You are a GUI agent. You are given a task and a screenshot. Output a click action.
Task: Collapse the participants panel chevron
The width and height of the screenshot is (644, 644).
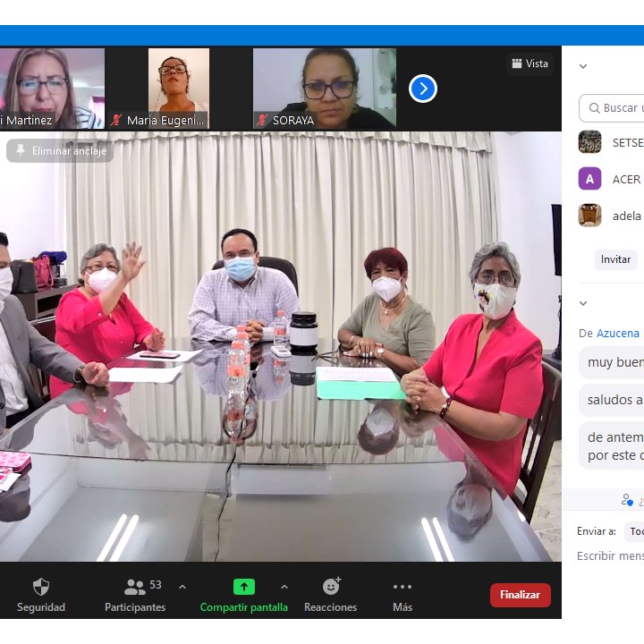coord(583,66)
